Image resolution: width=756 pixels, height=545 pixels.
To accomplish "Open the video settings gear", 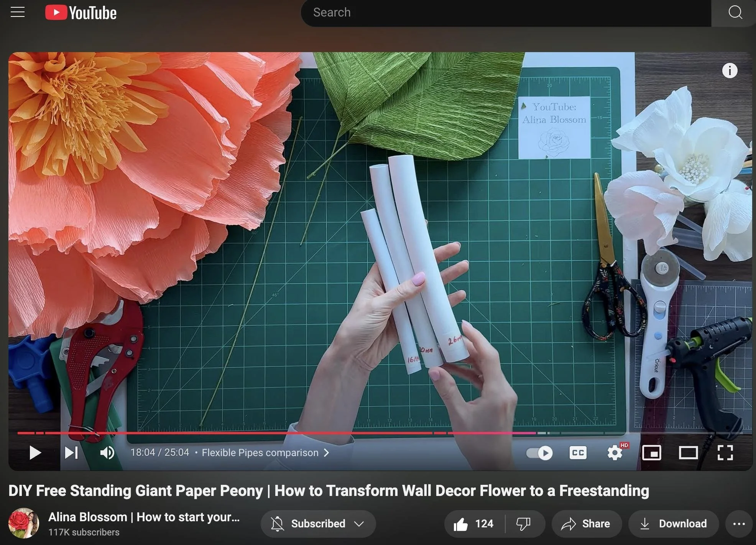I will 615,453.
